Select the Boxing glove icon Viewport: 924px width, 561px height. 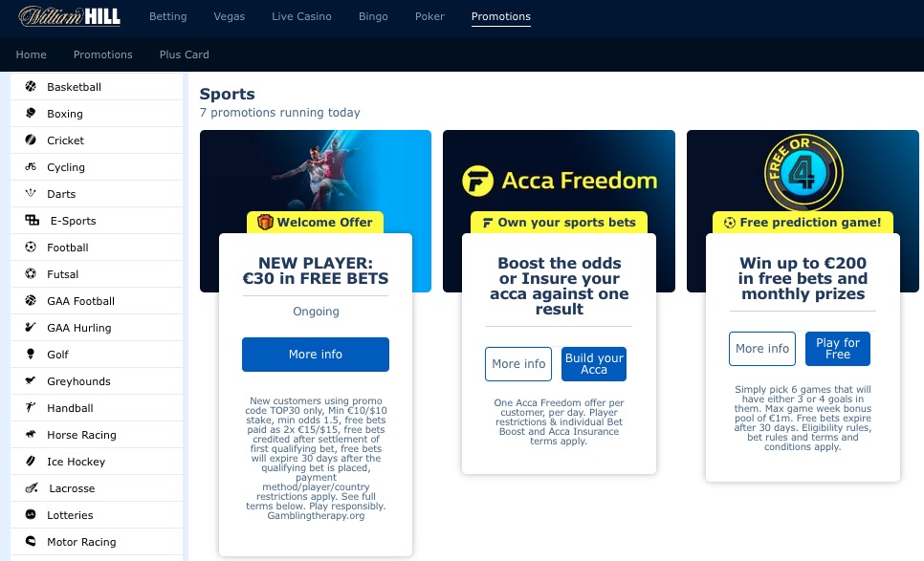(x=31, y=113)
